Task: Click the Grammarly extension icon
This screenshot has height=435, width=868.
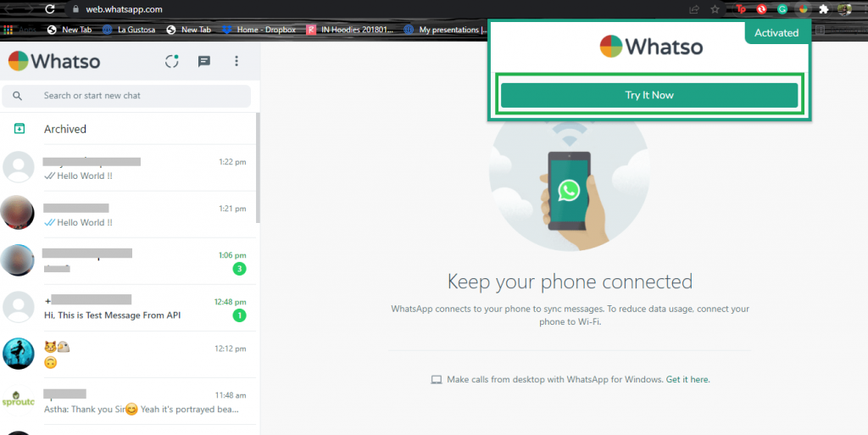Action: pyautogui.click(x=782, y=9)
